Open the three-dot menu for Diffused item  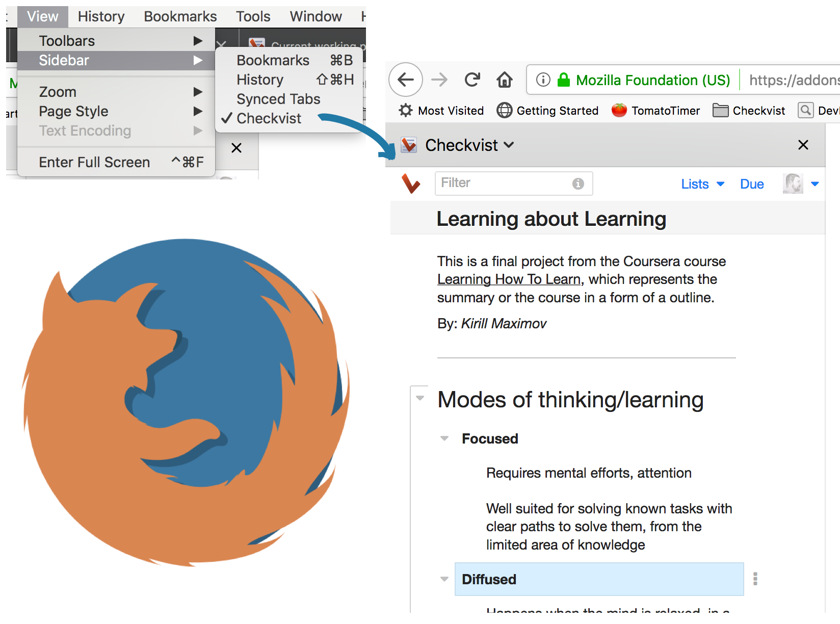pyautogui.click(x=755, y=579)
